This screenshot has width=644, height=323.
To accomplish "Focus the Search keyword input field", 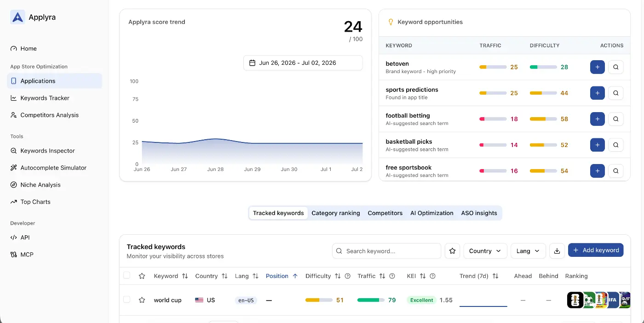I will pyautogui.click(x=386, y=251).
